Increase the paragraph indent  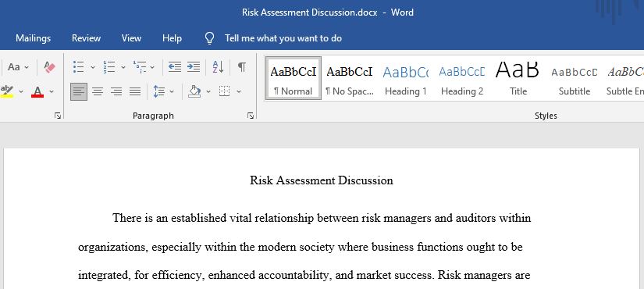(x=194, y=66)
